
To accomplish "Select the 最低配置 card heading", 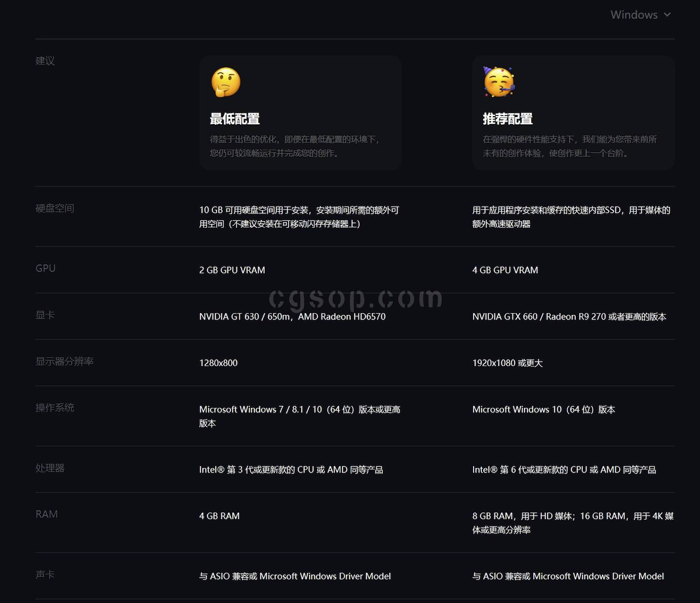I will pyautogui.click(x=235, y=119).
